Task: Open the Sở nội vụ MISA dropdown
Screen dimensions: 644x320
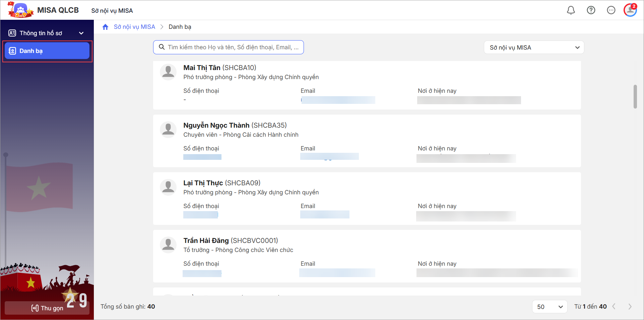Action: (x=534, y=48)
